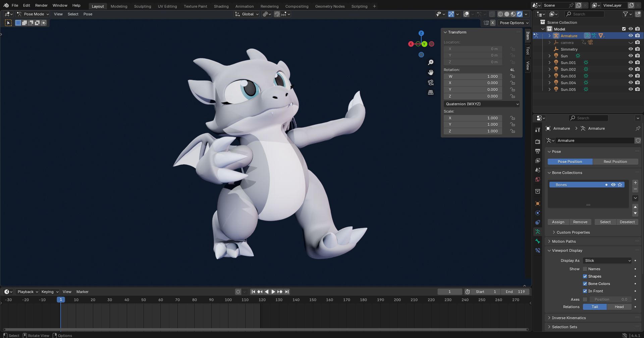
Task: Open the Tool properties tab icon
Action: 538,130
